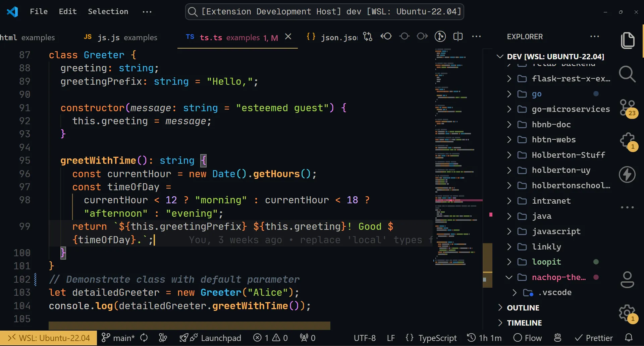Click the commit circle icon in editor toolbar
The width and height of the screenshot is (644, 346).
point(405,36)
